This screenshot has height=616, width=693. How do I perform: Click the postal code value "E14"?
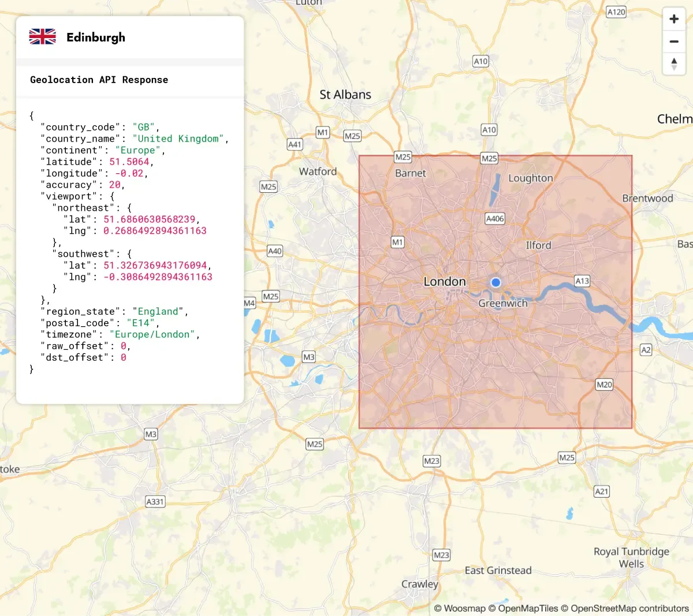pyautogui.click(x=140, y=323)
